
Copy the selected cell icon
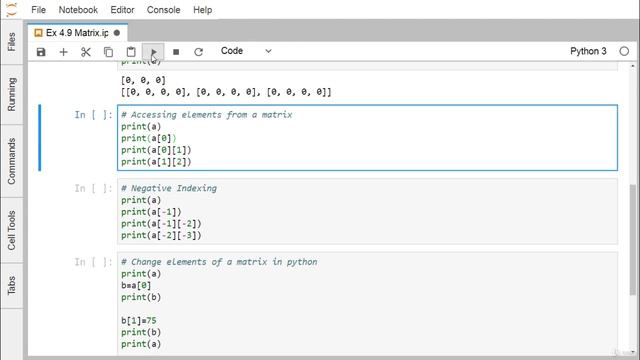[x=108, y=52]
